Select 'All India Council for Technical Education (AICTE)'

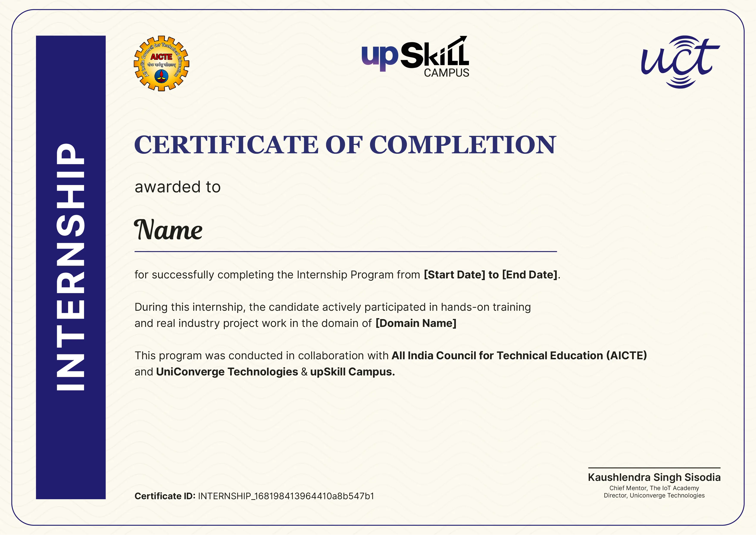pyautogui.click(x=519, y=355)
